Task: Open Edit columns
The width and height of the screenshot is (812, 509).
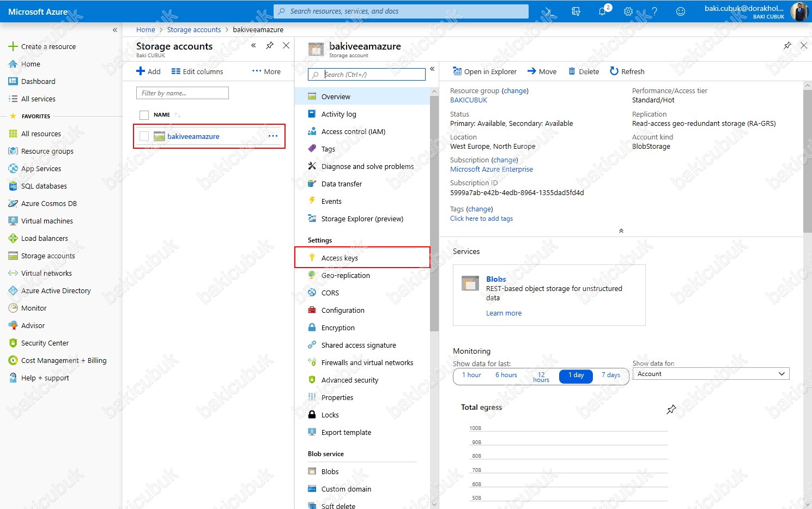Action: click(197, 71)
